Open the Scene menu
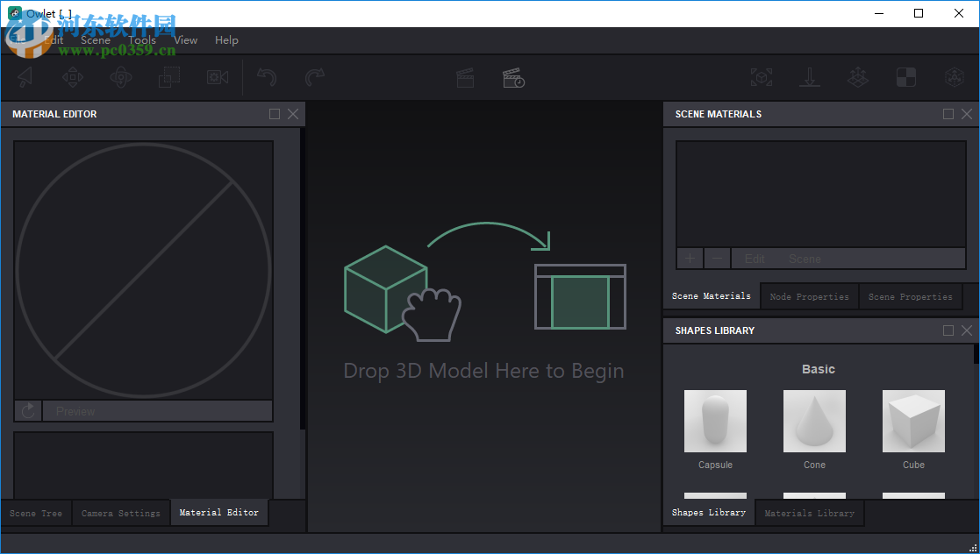The image size is (980, 554). coord(95,39)
